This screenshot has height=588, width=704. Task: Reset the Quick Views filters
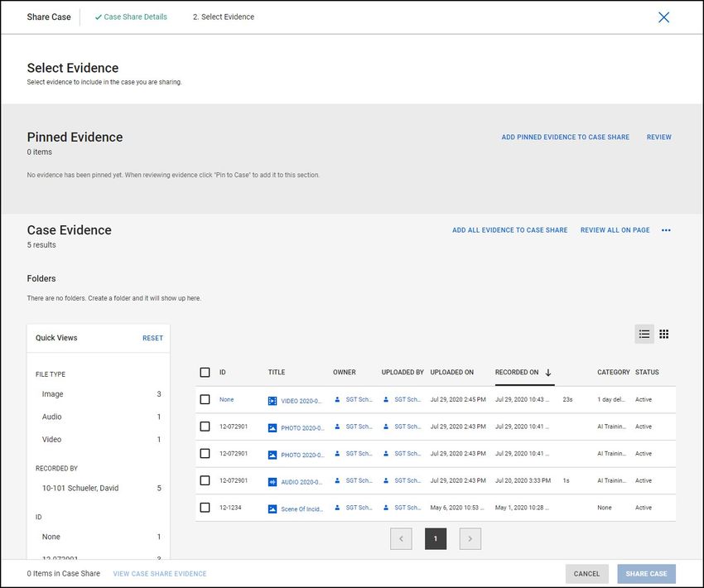(152, 338)
